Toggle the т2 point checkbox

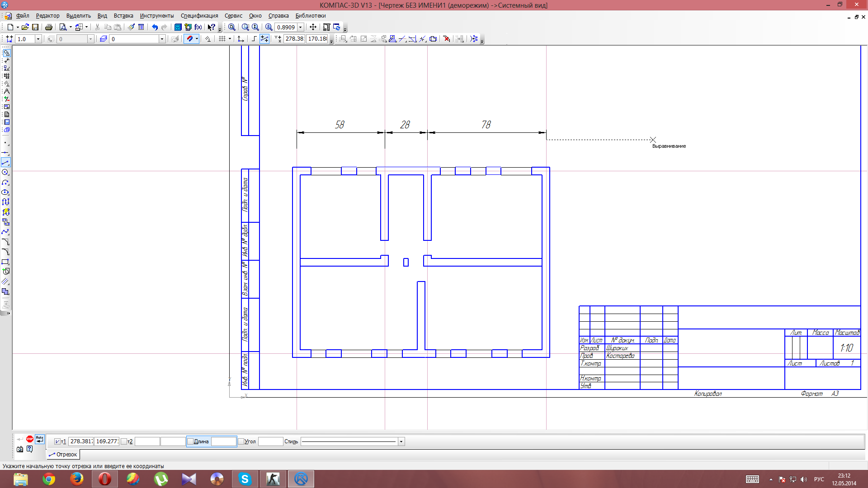(124, 441)
